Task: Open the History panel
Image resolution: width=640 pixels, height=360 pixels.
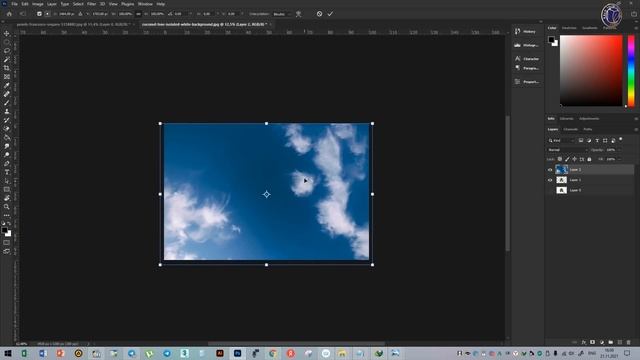Action: (526, 31)
